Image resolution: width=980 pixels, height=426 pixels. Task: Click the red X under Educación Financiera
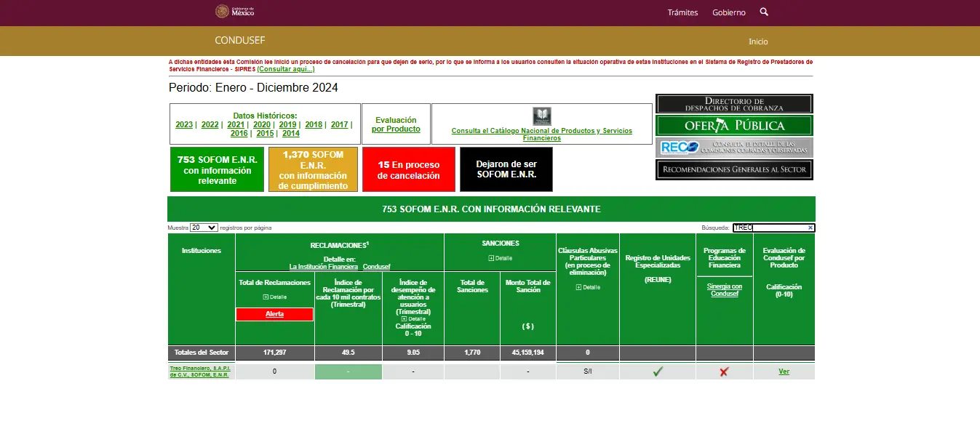click(724, 371)
